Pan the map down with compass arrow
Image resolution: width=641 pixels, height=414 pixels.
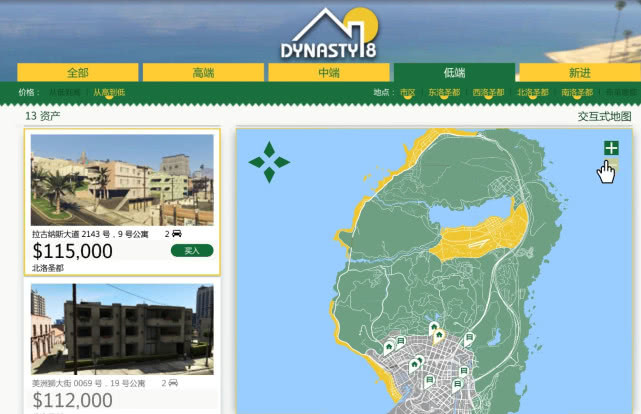(269, 175)
